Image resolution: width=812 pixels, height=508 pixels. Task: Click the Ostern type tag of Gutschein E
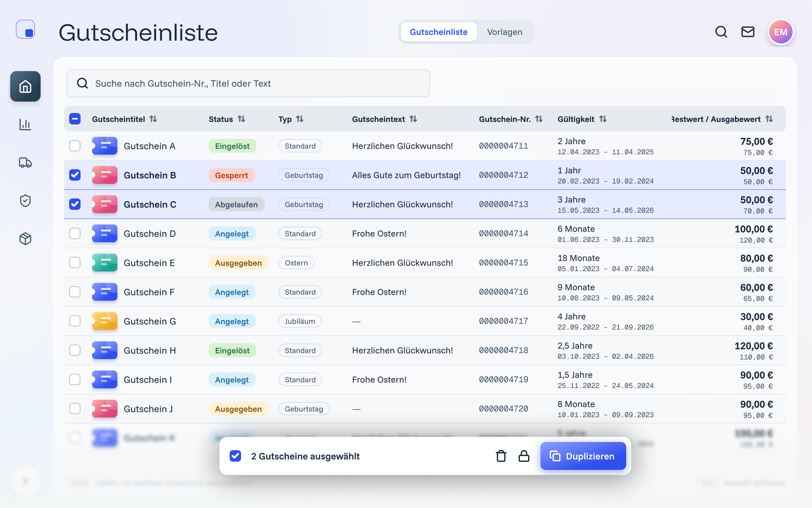pos(296,263)
